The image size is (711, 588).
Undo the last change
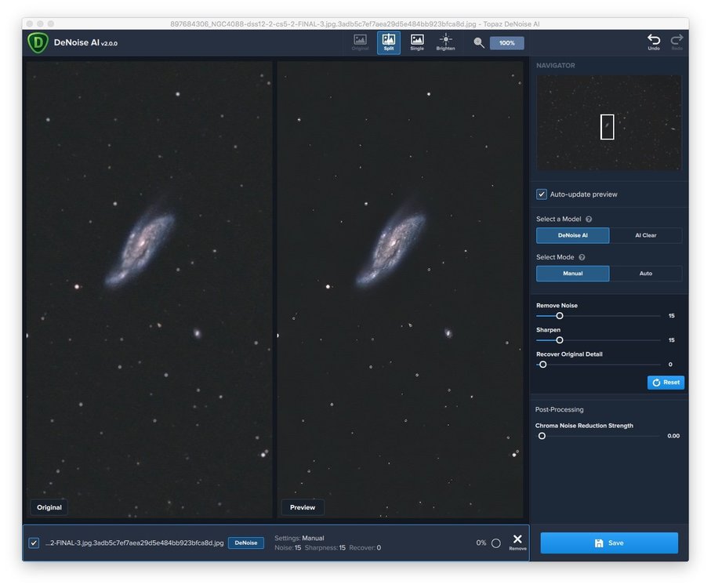point(654,42)
